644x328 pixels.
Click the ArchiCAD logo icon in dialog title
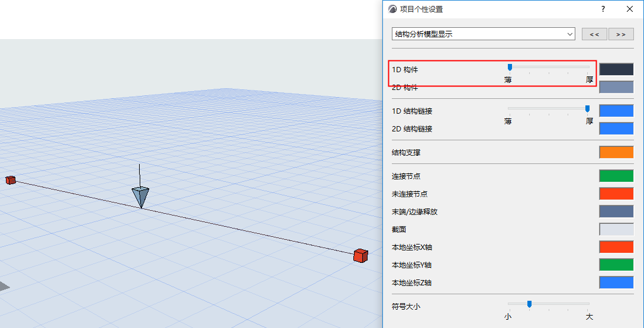(x=392, y=9)
